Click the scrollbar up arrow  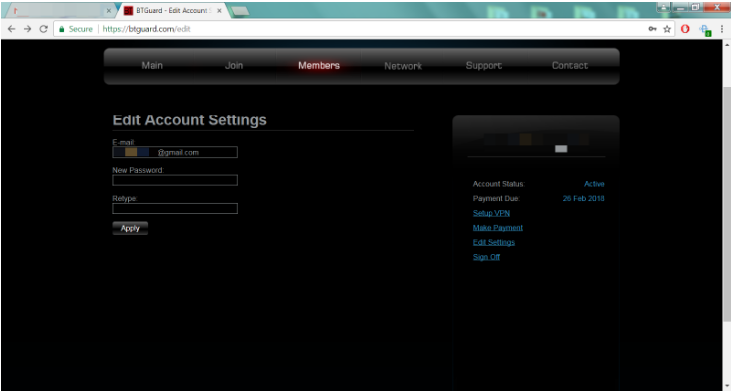pos(727,45)
